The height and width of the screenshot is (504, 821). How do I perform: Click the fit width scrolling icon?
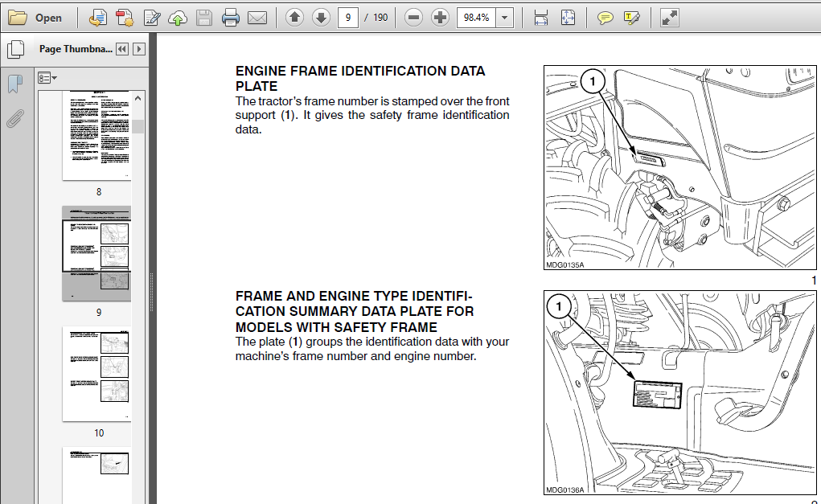tap(541, 18)
